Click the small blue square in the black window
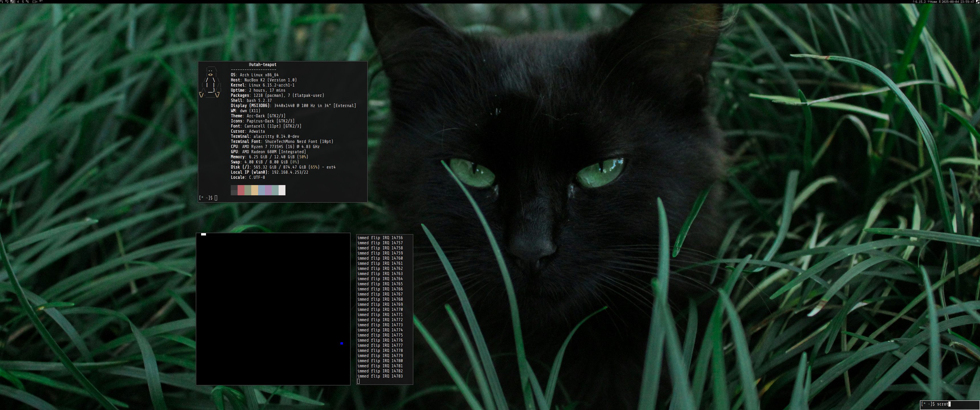The image size is (980, 410). tap(342, 343)
